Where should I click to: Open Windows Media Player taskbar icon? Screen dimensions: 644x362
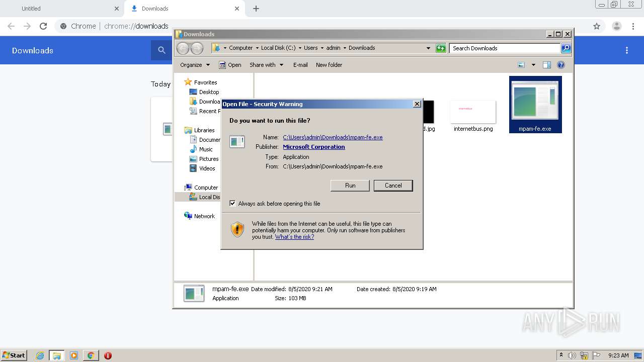(74, 355)
